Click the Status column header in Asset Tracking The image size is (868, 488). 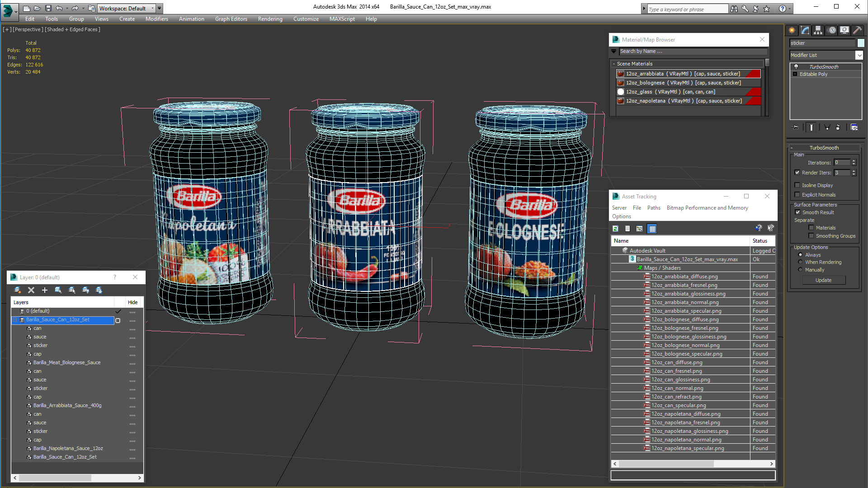coord(762,241)
